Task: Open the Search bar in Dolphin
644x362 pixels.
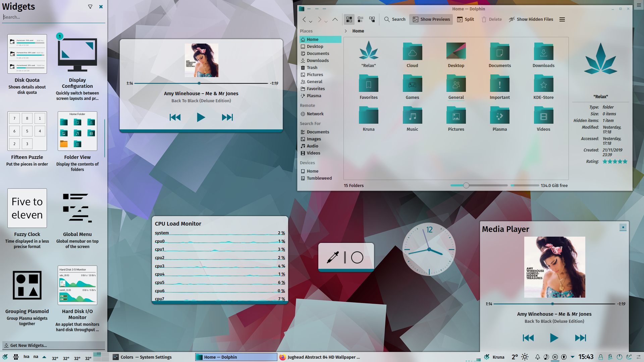Action: point(395,19)
